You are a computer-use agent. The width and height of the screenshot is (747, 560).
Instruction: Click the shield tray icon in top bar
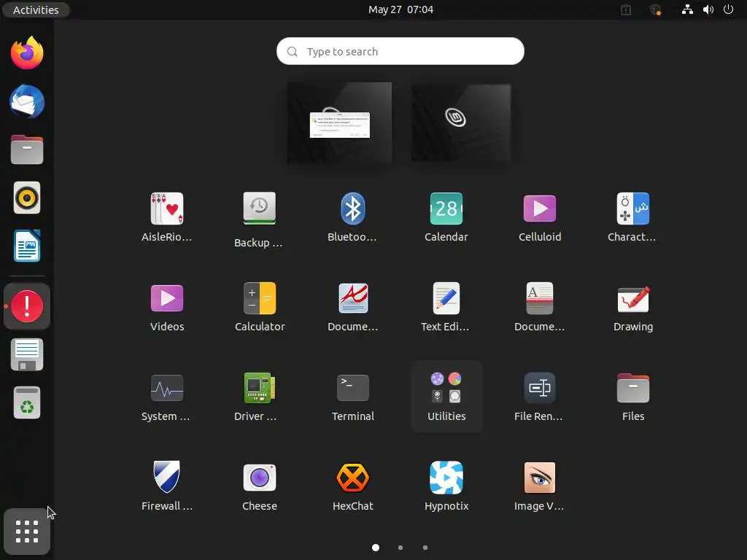[x=656, y=9]
